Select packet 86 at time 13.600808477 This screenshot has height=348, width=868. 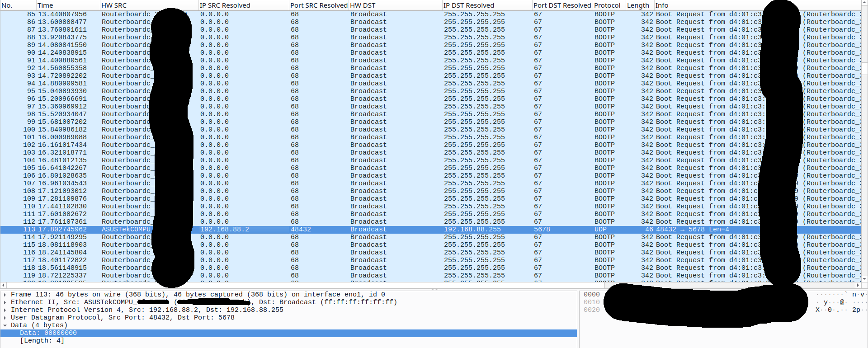coord(430,22)
